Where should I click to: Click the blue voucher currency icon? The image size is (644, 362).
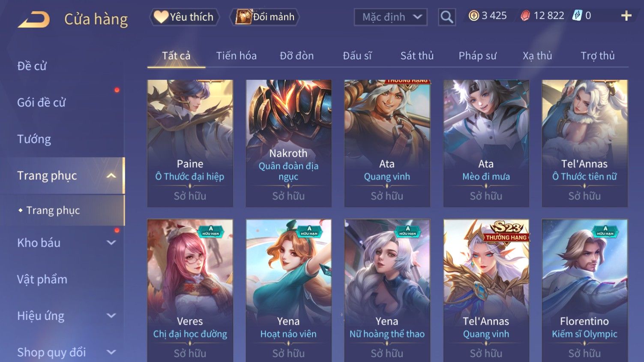[x=578, y=16]
